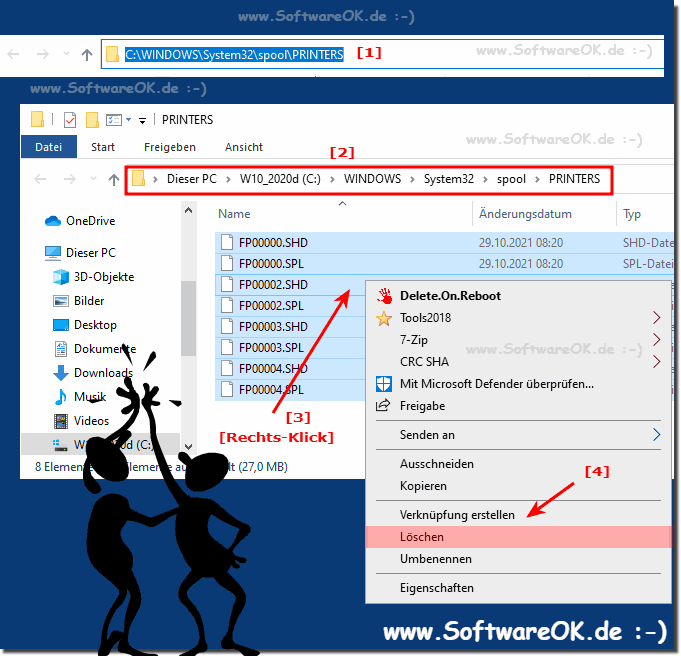The width and height of the screenshot is (681, 656).
Task: Expand the chevron after spool in breadcrumb
Action: (537, 179)
